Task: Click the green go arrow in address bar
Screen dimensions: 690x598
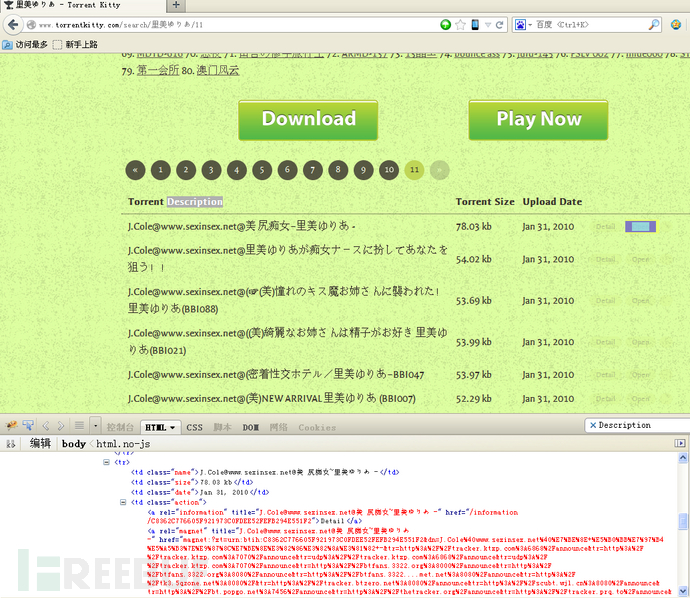Action: point(445,24)
